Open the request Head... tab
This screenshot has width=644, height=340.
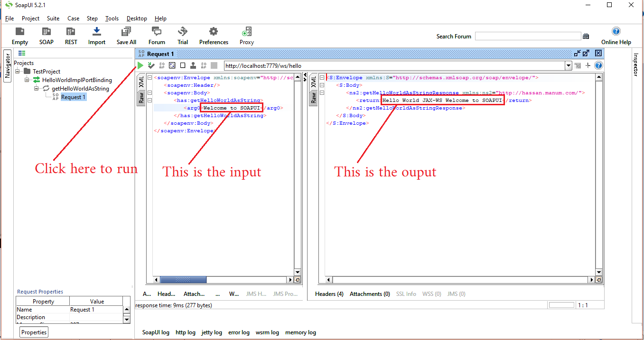[x=166, y=294]
